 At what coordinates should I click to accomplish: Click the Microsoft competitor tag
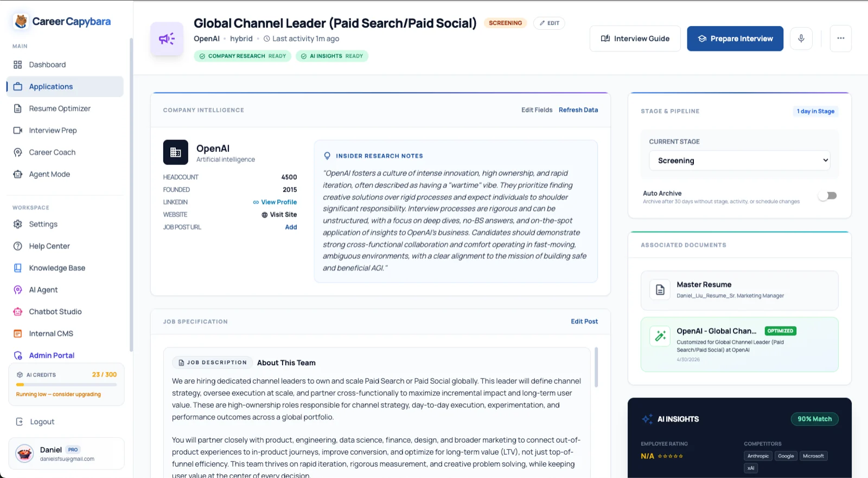pos(813,456)
